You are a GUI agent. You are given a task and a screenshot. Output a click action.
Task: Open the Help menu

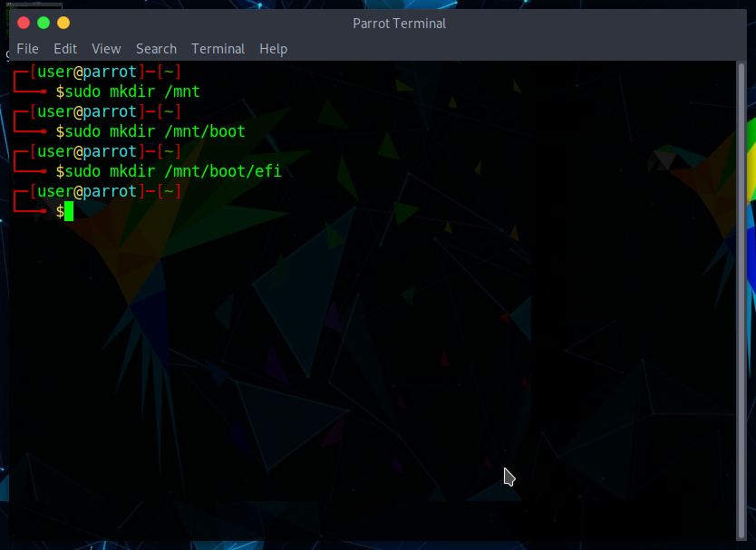click(273, 49)
